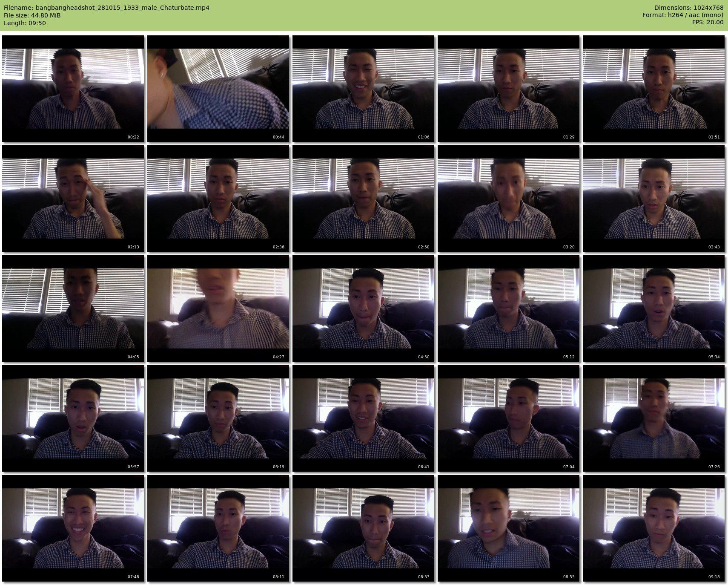The image size is (728, 585).
Task: Select the blurry frame at 04:27
Action: 218,308
